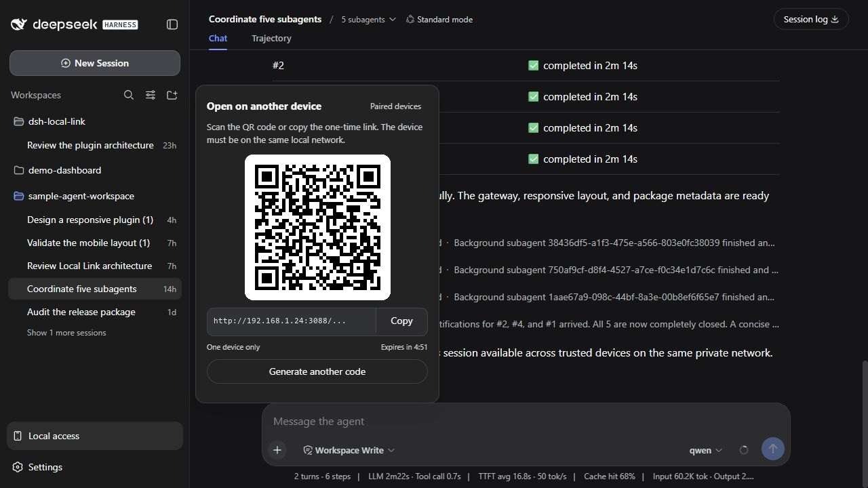This screenshot has height=488, width=868.
Task: Open Review Local Link architecture session
Action: 95,266
